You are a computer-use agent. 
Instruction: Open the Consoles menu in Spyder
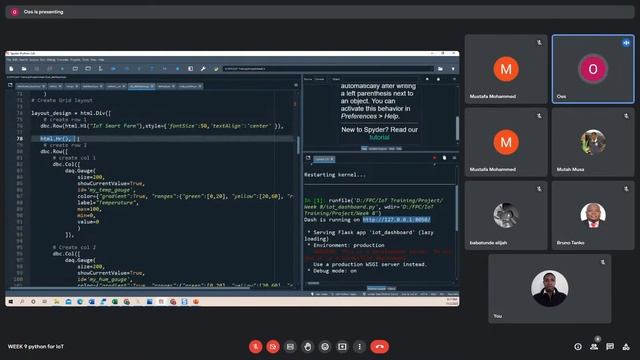pyautogui.click(x=63, y=60)
